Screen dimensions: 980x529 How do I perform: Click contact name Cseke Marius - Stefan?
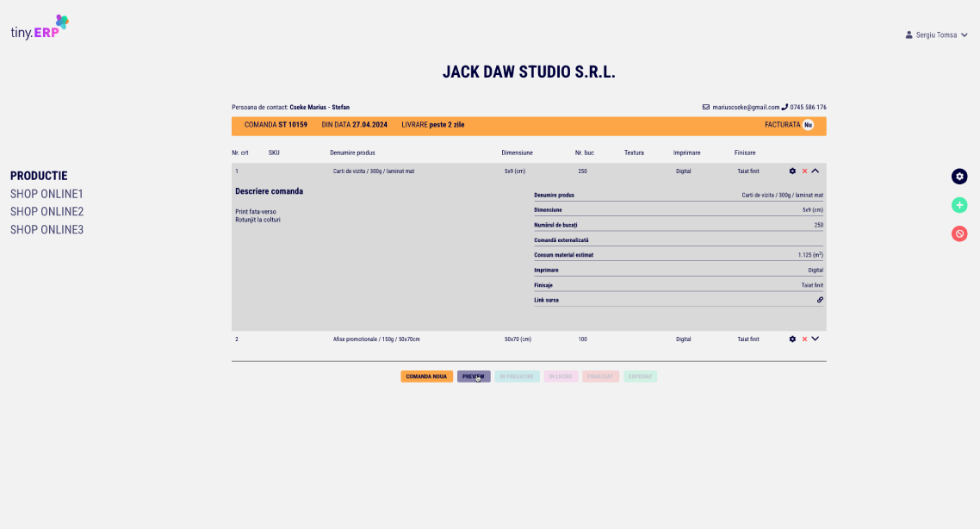[x=319, y=107]
